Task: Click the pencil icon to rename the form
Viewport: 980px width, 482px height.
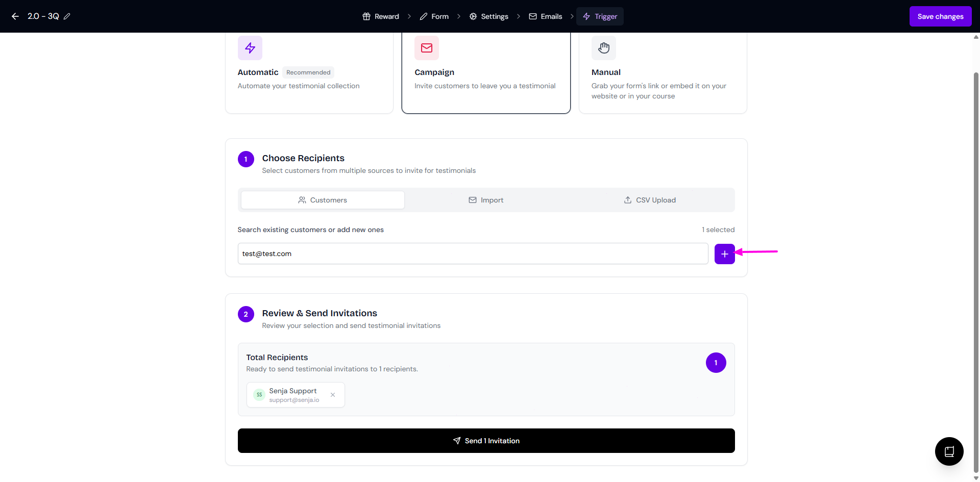Action: click(67, 16)
